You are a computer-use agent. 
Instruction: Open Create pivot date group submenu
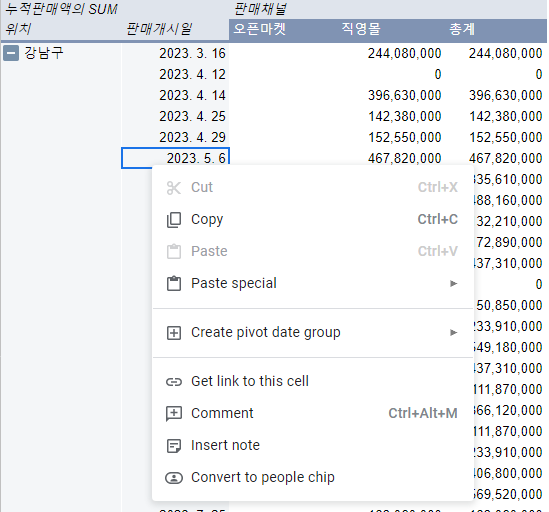point(312,333)
